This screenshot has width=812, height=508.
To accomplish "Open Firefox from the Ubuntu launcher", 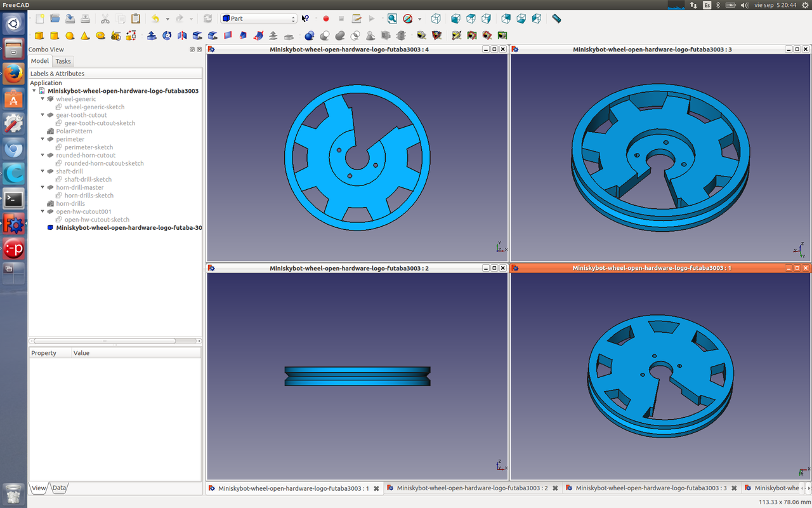I will [13, 74].
